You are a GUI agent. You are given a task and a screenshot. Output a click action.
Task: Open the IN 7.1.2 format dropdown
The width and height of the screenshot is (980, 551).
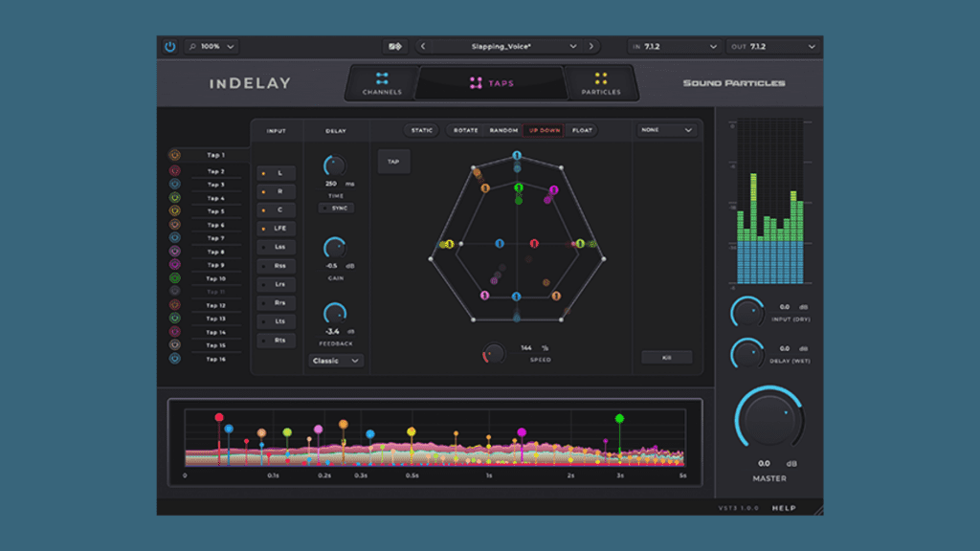click(674, 46)
